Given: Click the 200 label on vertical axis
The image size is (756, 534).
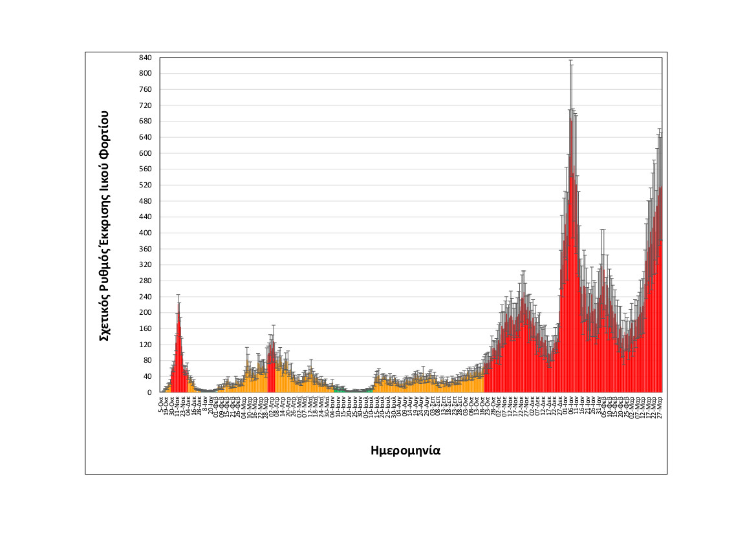Looking at the screenshot, I should [x=146, y=312].
